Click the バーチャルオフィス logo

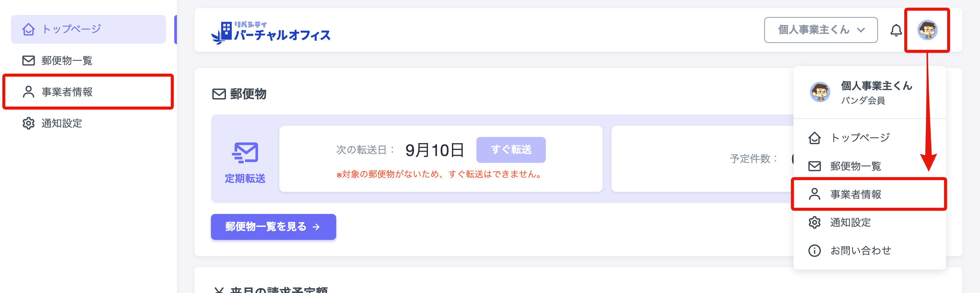coord(271,32)
